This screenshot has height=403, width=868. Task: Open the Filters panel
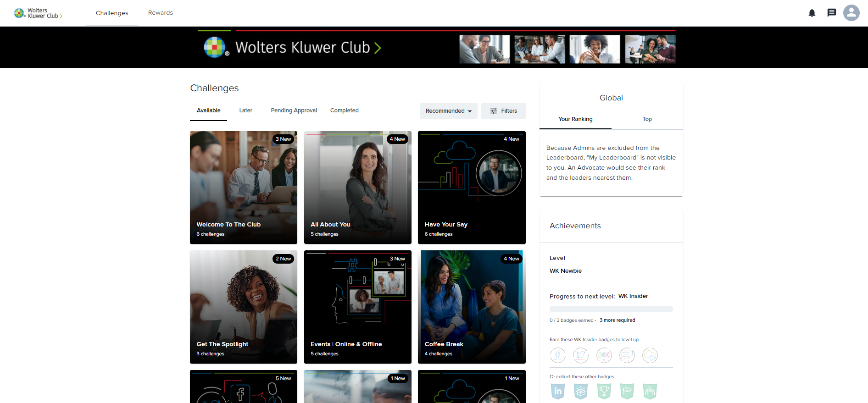pos(503,111)
